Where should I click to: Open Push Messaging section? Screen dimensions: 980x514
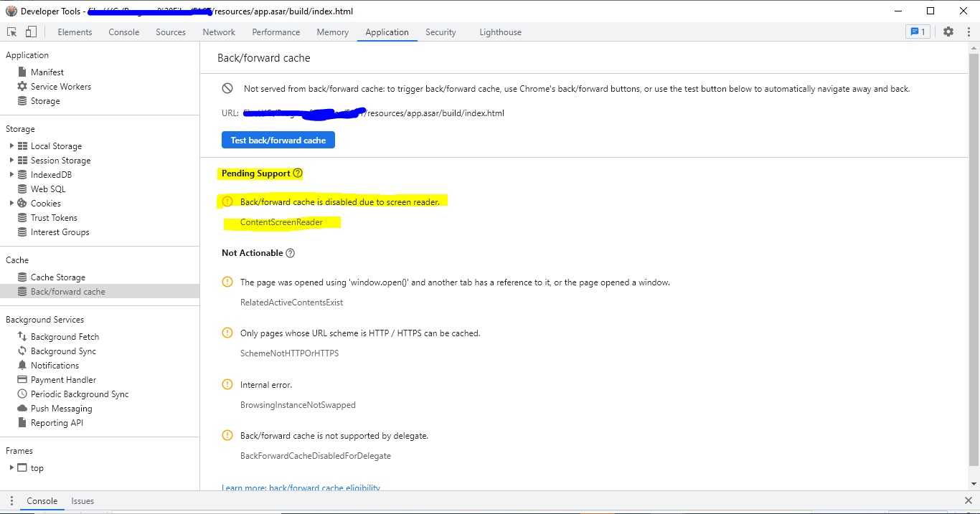point(60,408)
